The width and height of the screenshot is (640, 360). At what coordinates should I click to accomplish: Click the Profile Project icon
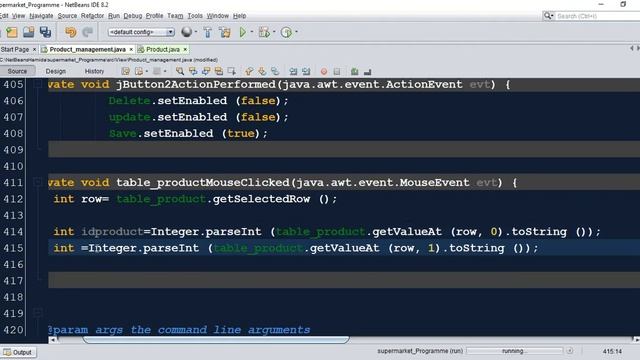[287, 32]
